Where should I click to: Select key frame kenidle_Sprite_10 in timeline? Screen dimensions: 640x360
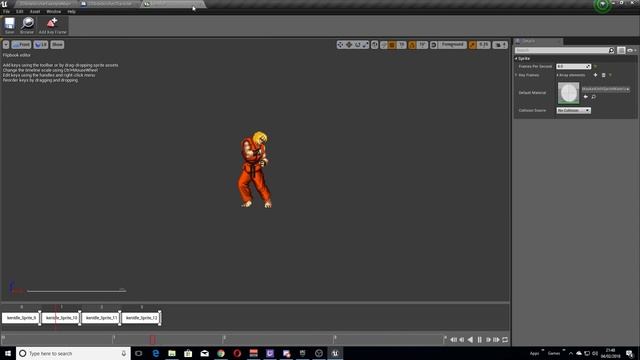coord(61,318)
